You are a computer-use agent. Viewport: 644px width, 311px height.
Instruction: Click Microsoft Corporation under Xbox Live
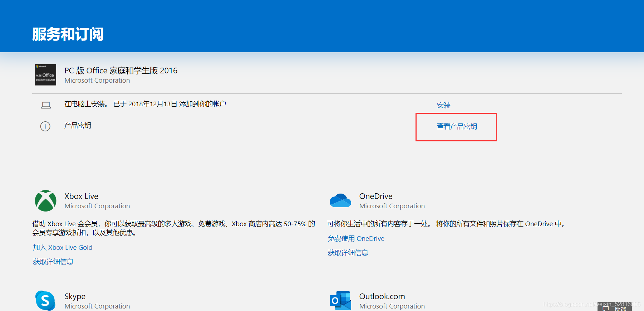(x=97, y=206)
